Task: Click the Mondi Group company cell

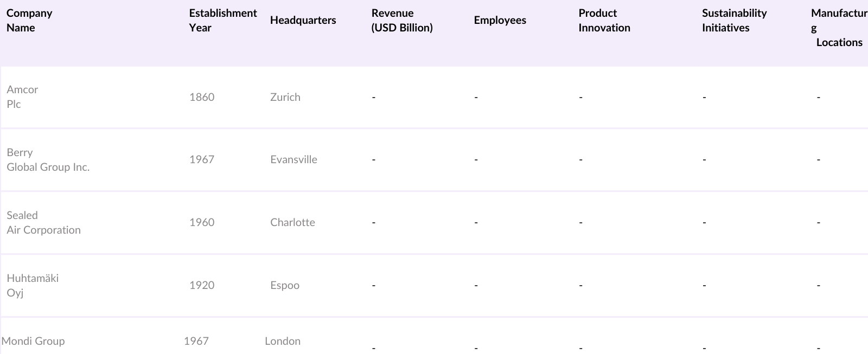Action: pyautogui.click(x=33, y=342)
